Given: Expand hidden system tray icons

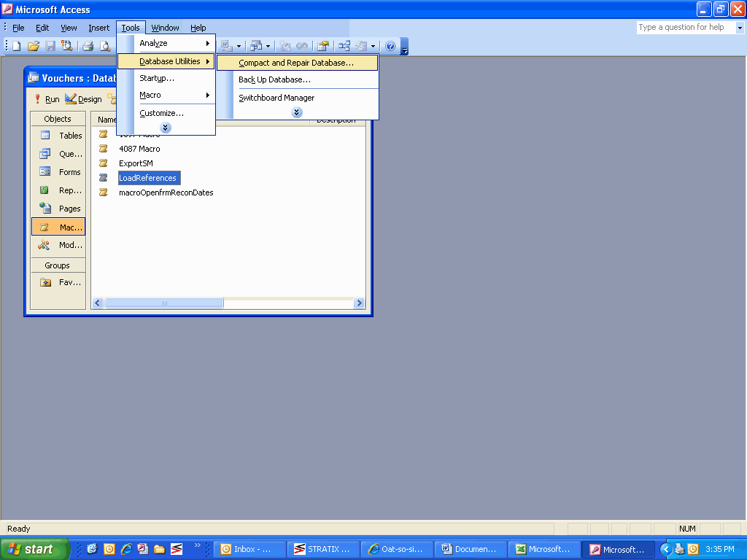Looking at the screenshot, I should 665,550.
